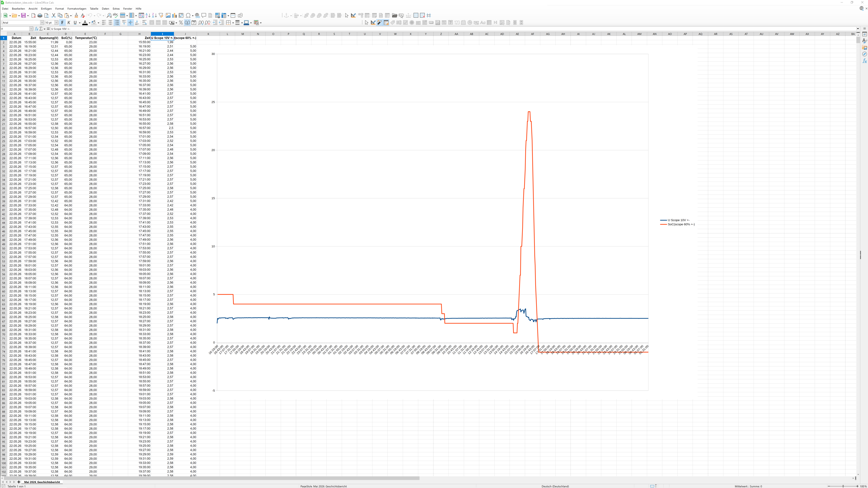The width and height of the screenshot is (868, 488).
Task: Open the borders dropdown arrow
Action: coord(233,23)
